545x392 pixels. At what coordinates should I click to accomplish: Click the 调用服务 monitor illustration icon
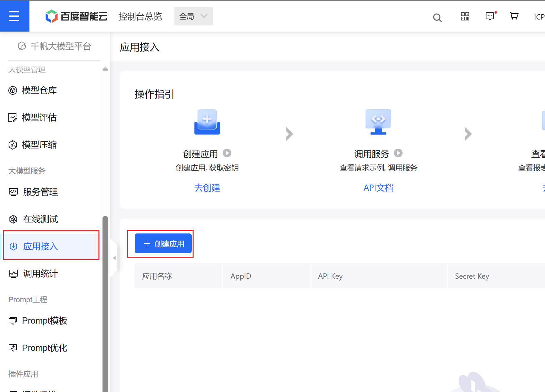(378, 122)
